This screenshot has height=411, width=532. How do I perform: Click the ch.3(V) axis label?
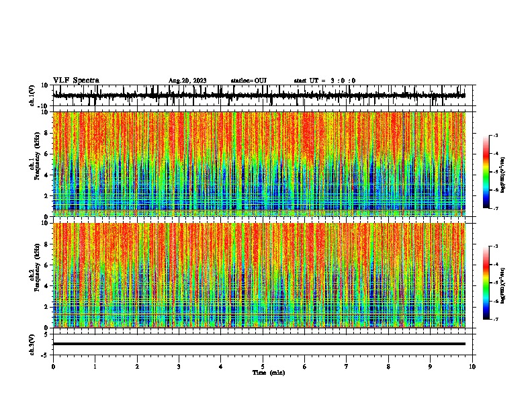point(32,345)
